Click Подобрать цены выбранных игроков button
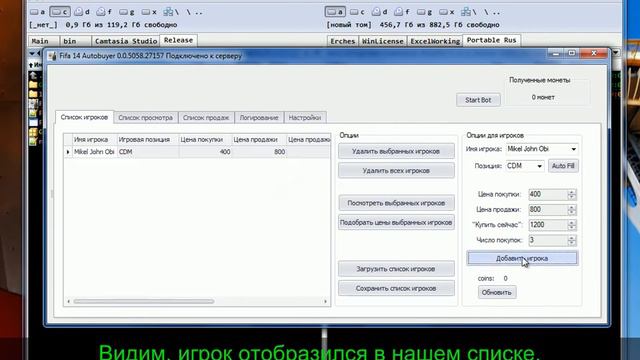The height and width of the screenshot is (360, 640). 396,222
